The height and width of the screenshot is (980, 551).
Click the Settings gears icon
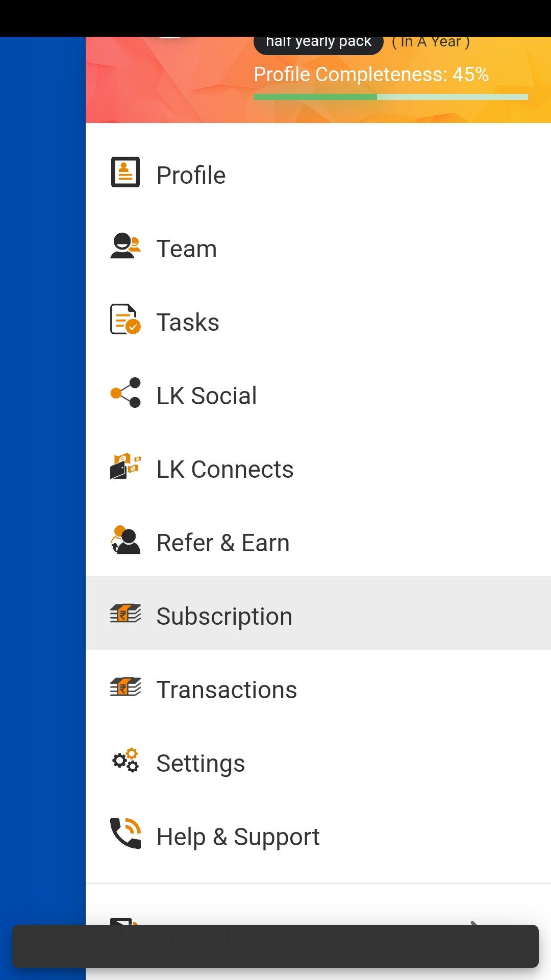pos(126,761)
